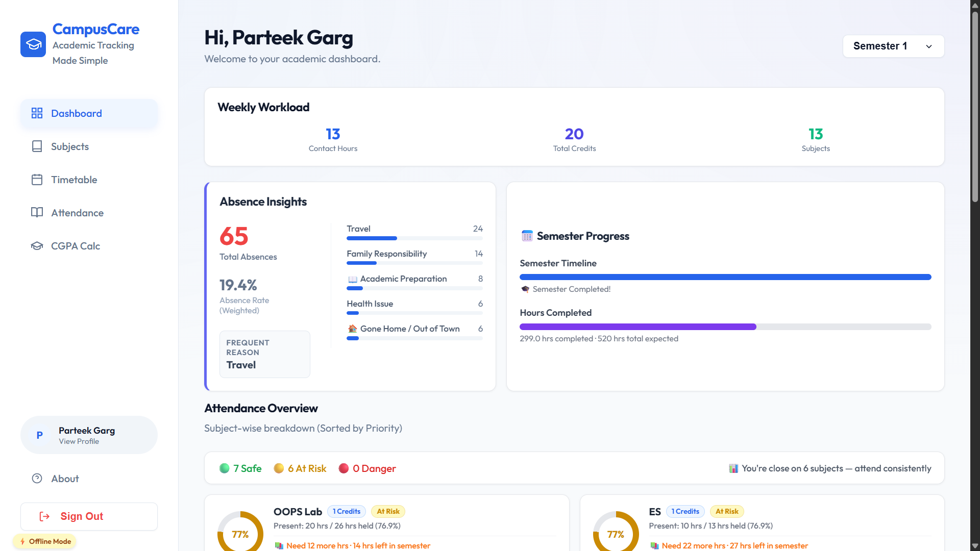Viewport: 980px width, 551px height.
Task: Click the ES 77% progress ring
Action: click(616, 531)
